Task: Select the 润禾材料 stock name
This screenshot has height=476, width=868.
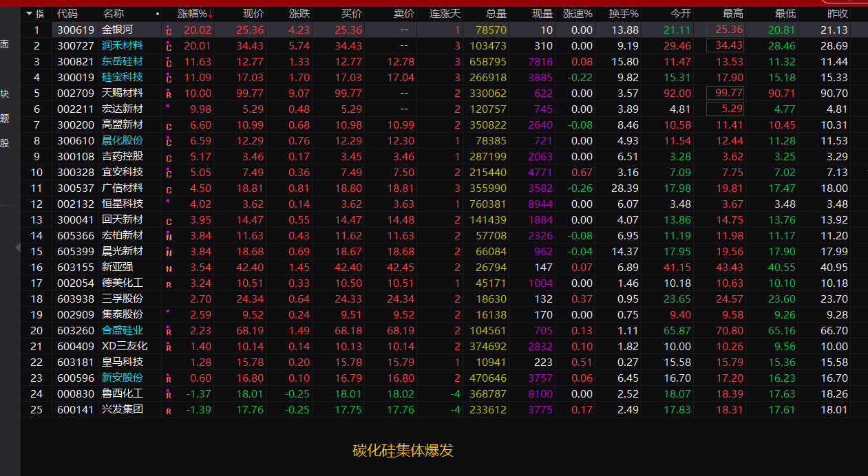Action: click(x=123, y=45)
